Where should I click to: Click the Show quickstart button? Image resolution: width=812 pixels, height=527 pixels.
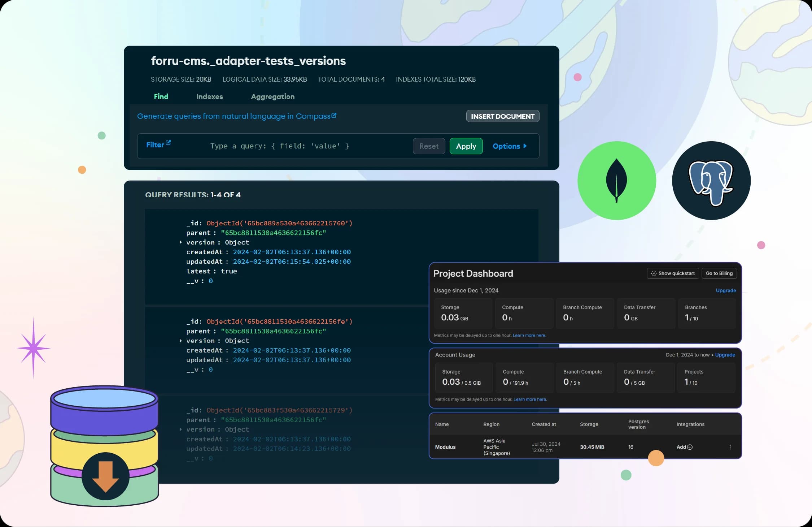click(x=673, y=273)
